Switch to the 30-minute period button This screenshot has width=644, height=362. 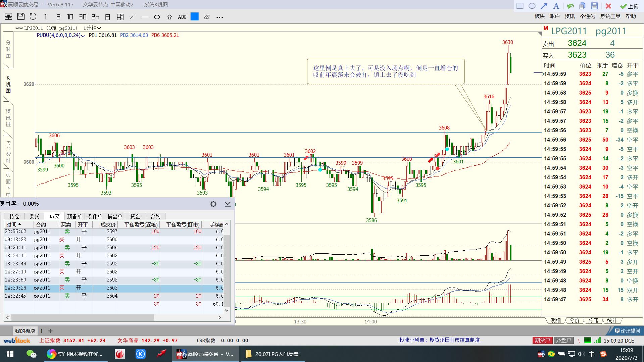point(83,17)
